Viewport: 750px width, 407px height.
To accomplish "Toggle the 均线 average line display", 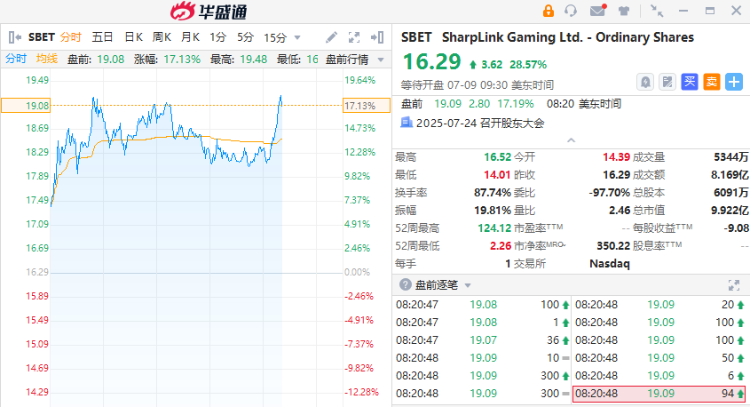I will pos(46,59).
